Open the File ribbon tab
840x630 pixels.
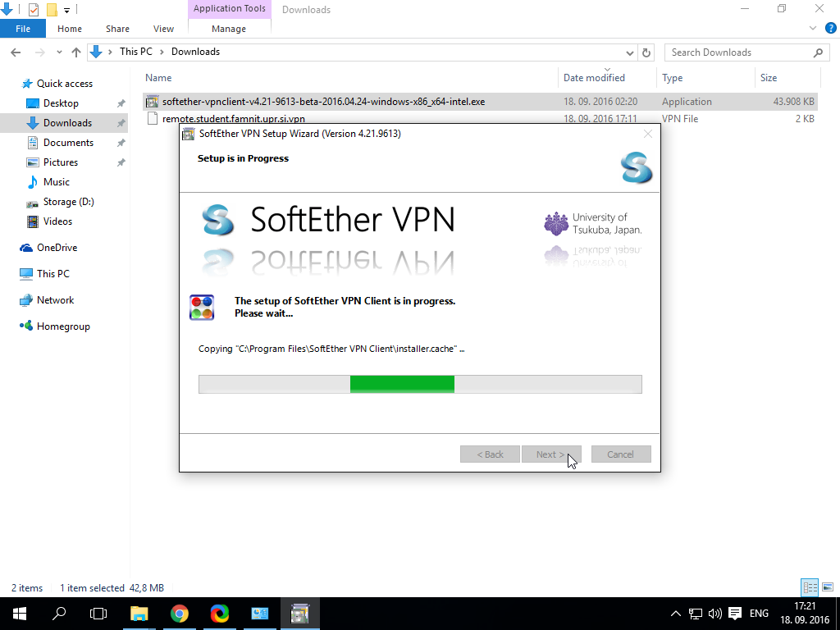(23, 29)
